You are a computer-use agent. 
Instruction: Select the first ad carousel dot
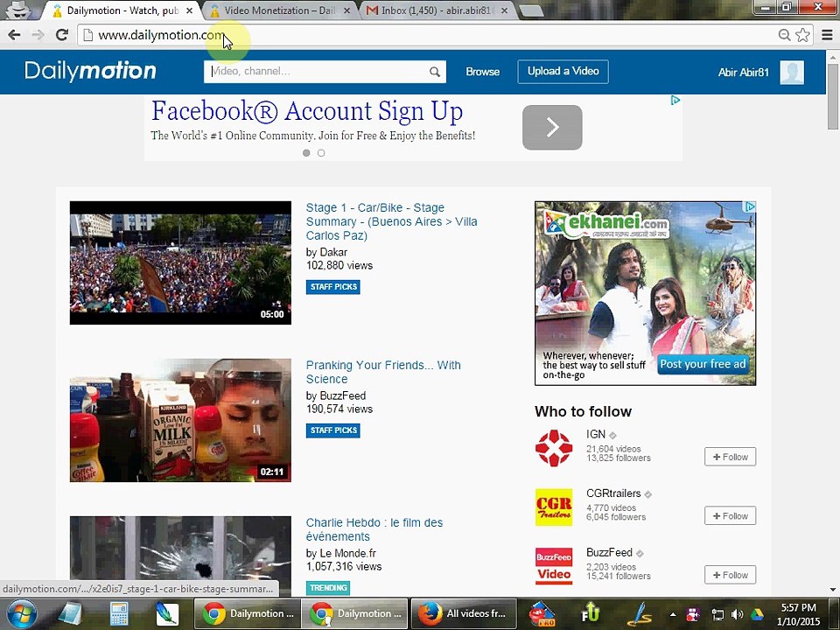click(306, 153)
